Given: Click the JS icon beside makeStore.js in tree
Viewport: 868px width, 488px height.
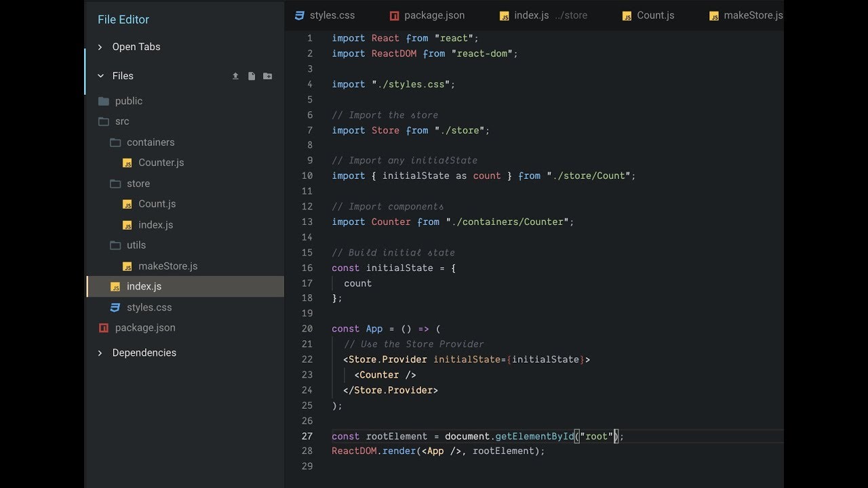Looking at the screenshot, I should tap(127, 266).
